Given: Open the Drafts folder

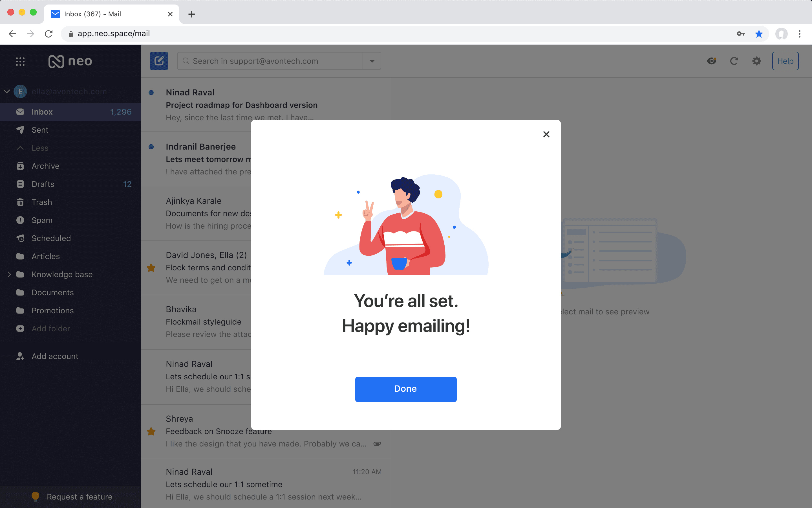Looking at the screenshot, I should pos(70,184).
